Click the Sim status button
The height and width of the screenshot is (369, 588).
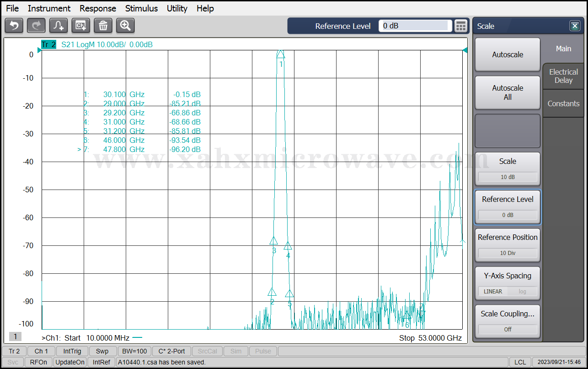click(x=236, y=351)
